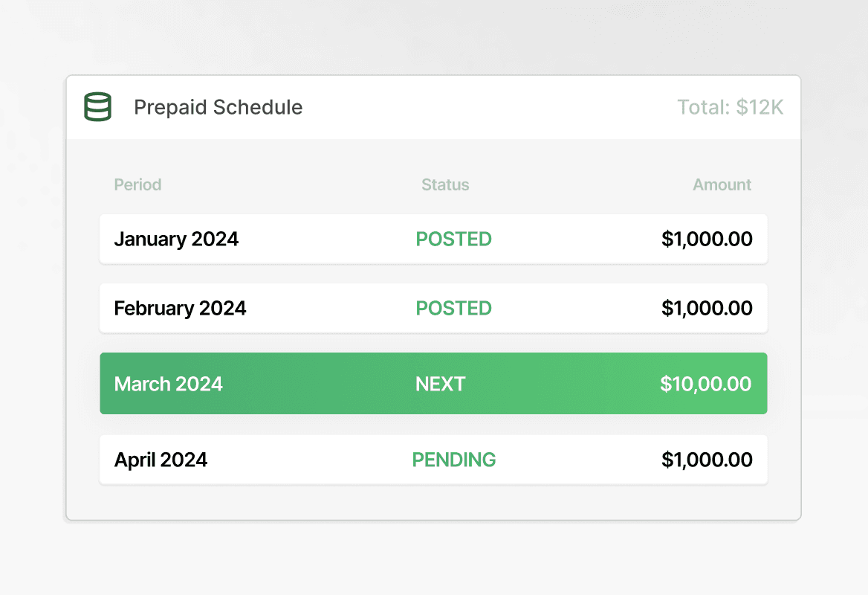Click the PENDING status label
Image resolution: width=868 pixels, height=595 pixels.
coord(453,460)
